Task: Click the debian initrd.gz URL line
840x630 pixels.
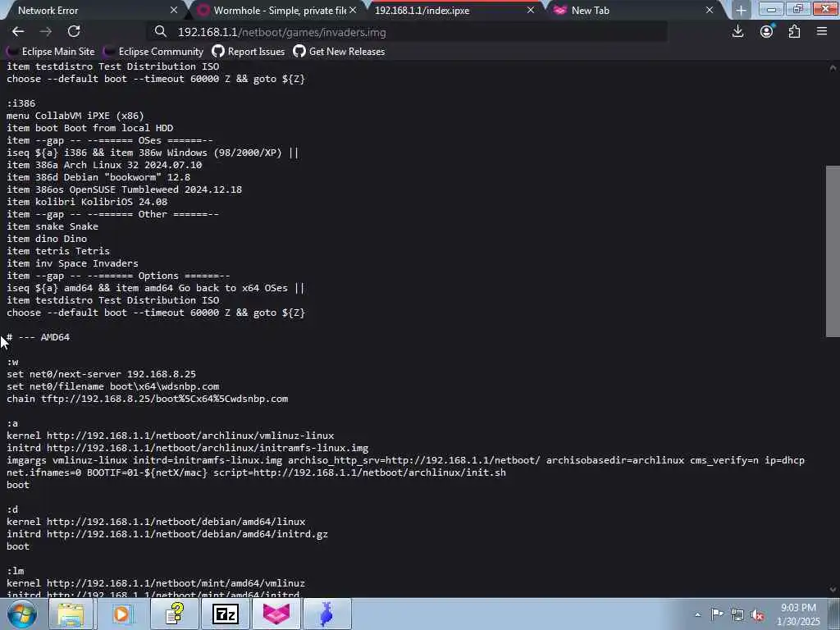Action: click(167, 534)
